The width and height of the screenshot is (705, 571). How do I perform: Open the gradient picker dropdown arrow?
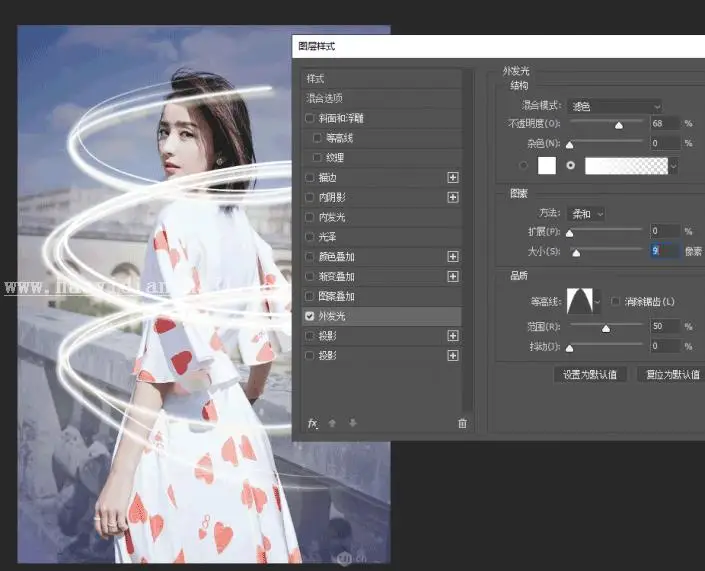pyautogui.click(x=673, y=166)
